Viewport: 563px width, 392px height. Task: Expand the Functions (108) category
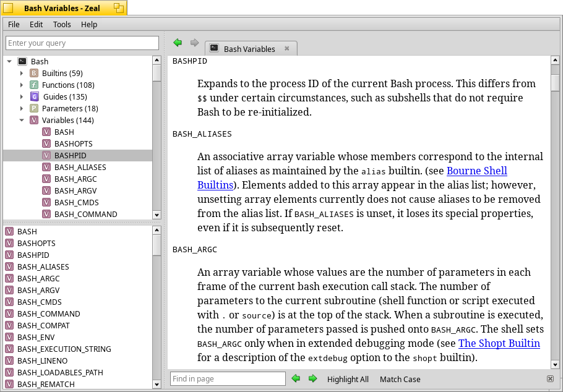(x=22, y=85)
